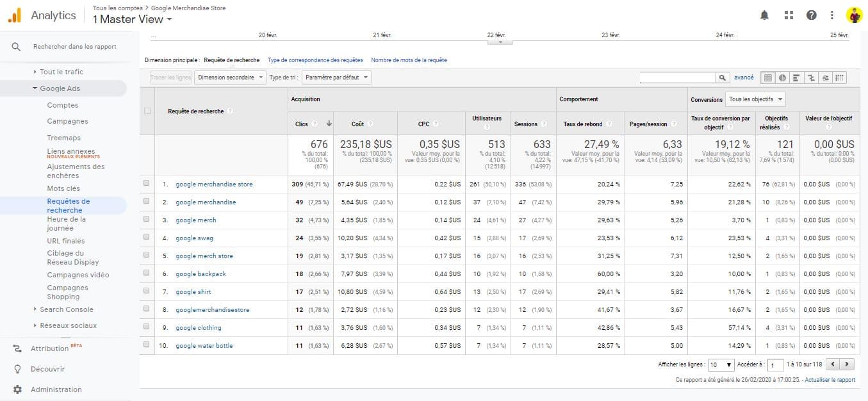Click the avancé filter link
This screenshot has height=401, width=868.
[744, 78]
